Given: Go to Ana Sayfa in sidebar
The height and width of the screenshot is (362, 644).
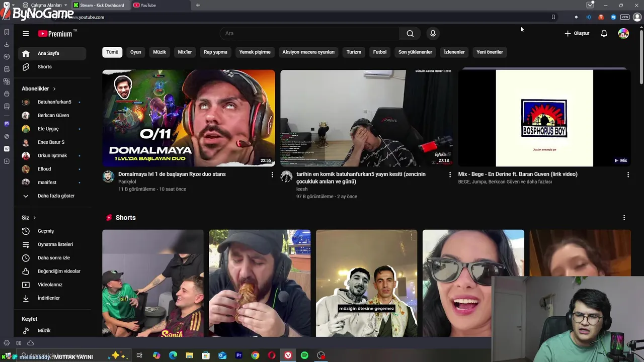Looking at the screenshot, I should (x=52, y=53).
